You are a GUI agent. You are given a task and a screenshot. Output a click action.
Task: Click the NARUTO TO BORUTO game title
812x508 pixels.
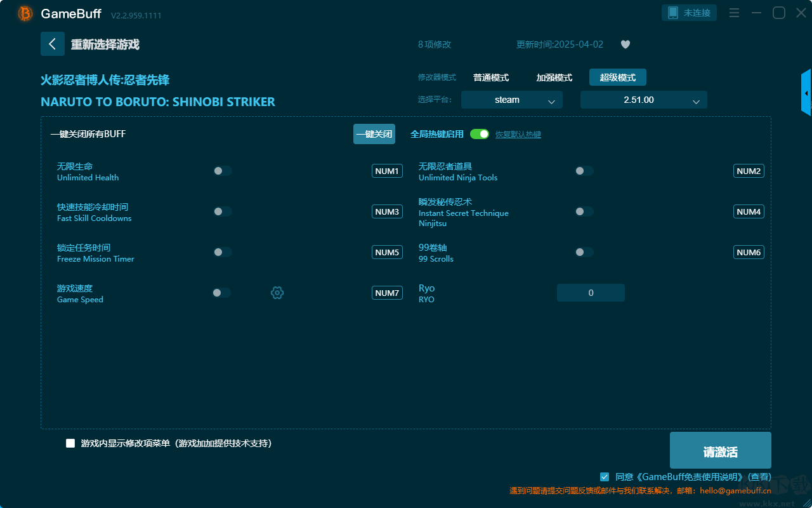(x=158, y=102)
